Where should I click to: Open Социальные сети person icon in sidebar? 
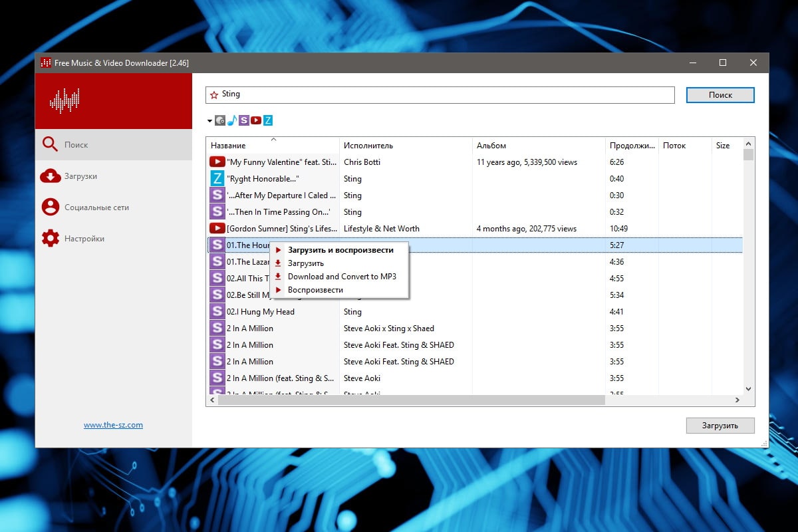(x=51, y=207)
